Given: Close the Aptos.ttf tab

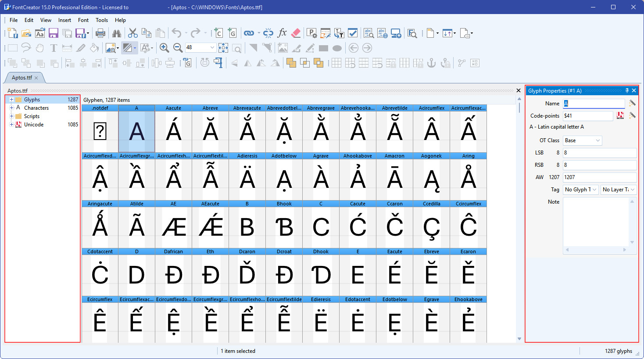Looking at the screenshot, I should pos(36,78).
